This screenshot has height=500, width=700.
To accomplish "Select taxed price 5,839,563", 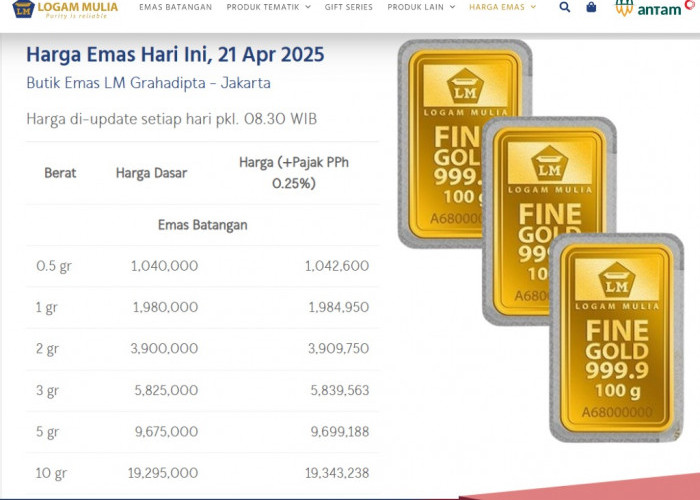I will point(340,391).
